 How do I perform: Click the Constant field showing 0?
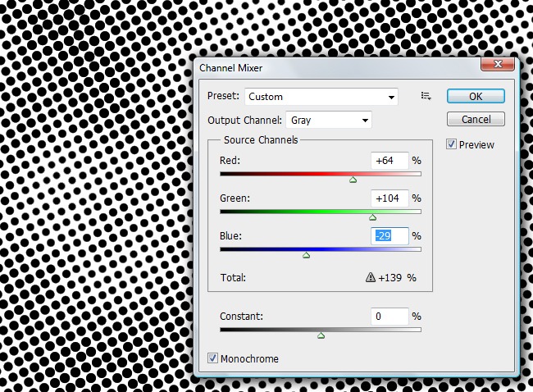pyautogui.click(x=389, y=317)
